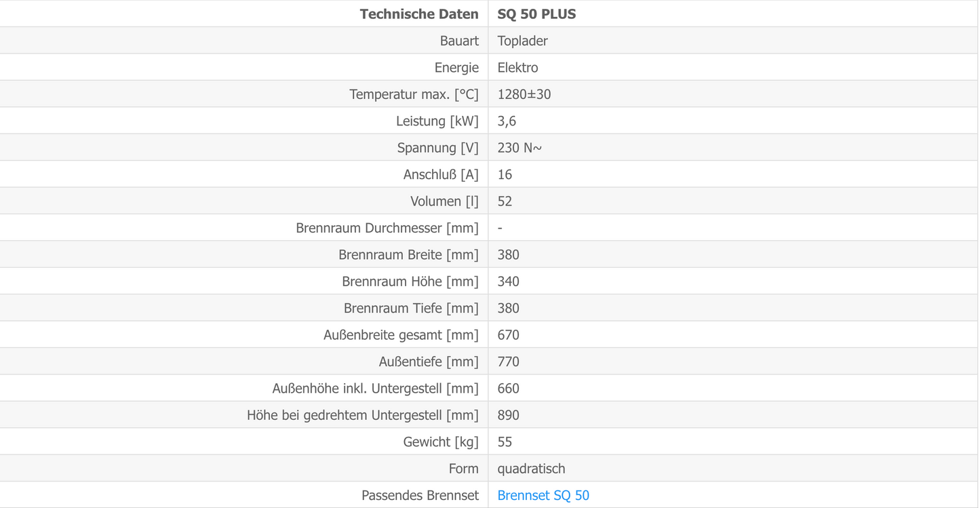Select the Brennraum Breite value 380
Viewport: 980px width, 508px height.
(508, 254)
